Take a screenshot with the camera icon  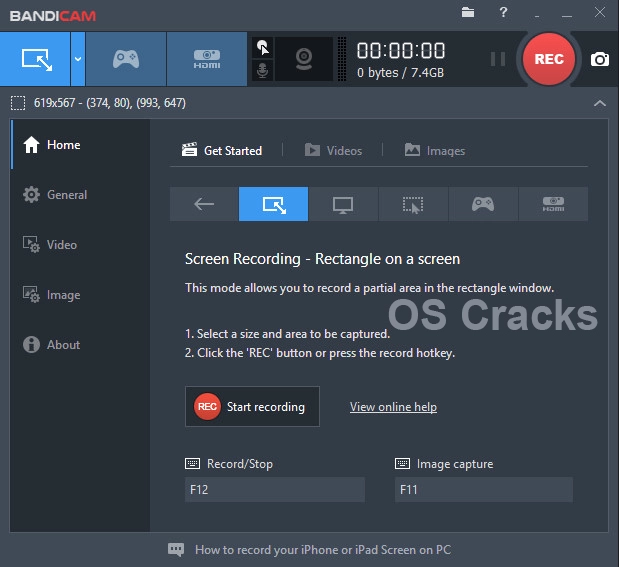600,60
